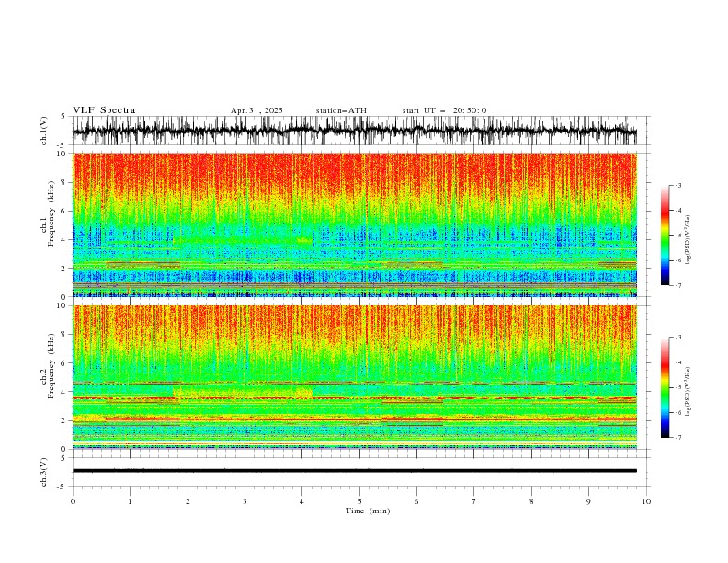This screenshot has height=563, width=728.
Task: Select the date text "Apr. 3, 2025"
Action: (x=256, y=110)
